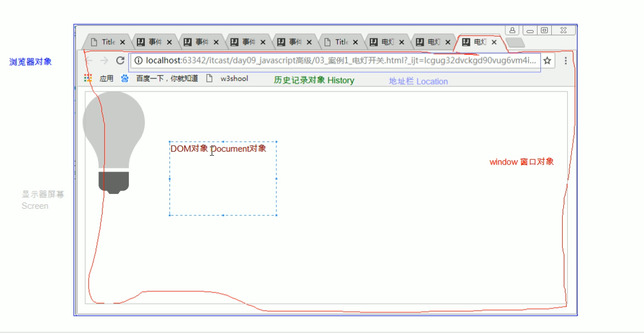Open a new tab button

tap(515, 42)
